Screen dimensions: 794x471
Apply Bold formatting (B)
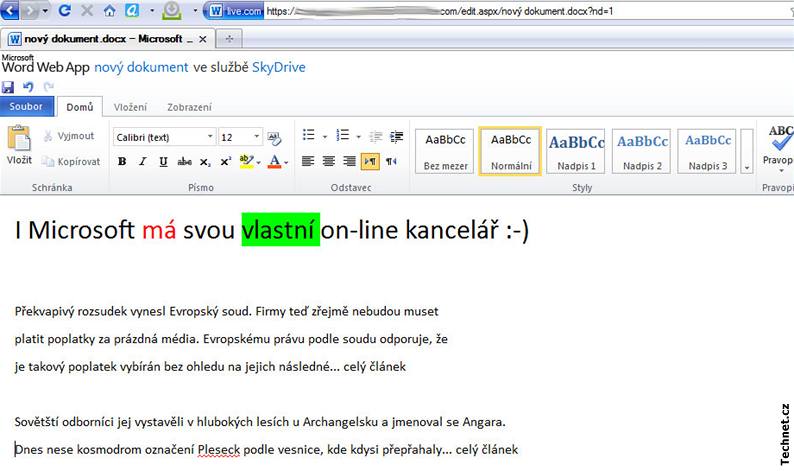click(x=122, y=162)
